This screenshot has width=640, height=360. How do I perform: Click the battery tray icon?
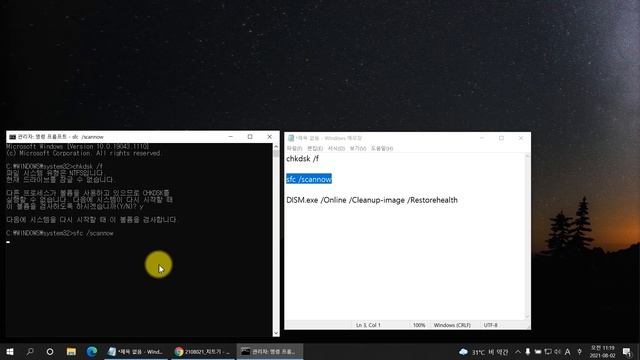[538, 351]
